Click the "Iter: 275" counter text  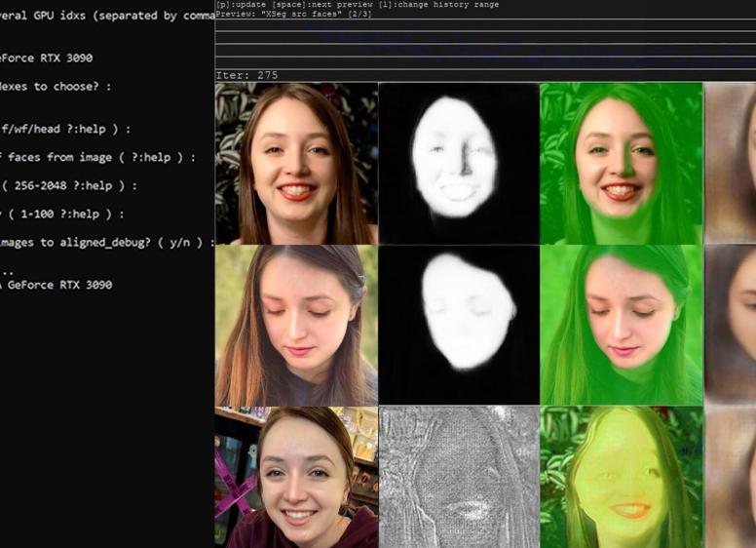click(246, 75)
